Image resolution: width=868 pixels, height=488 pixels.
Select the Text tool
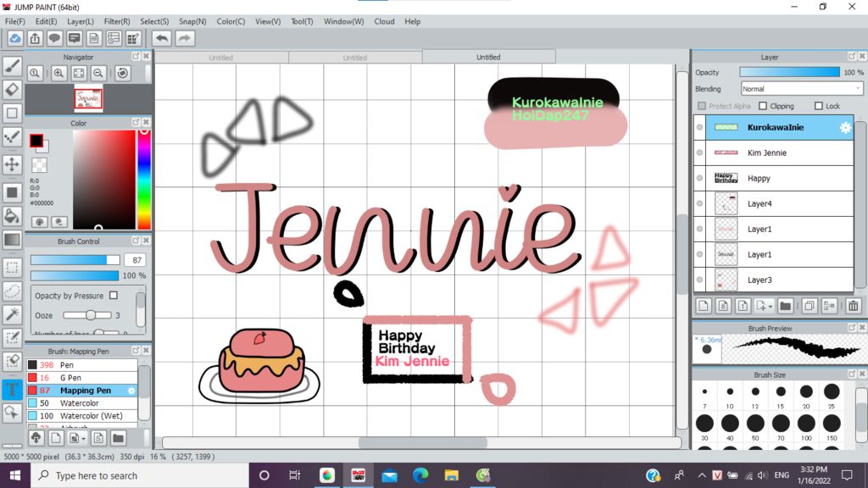[12, 389]
